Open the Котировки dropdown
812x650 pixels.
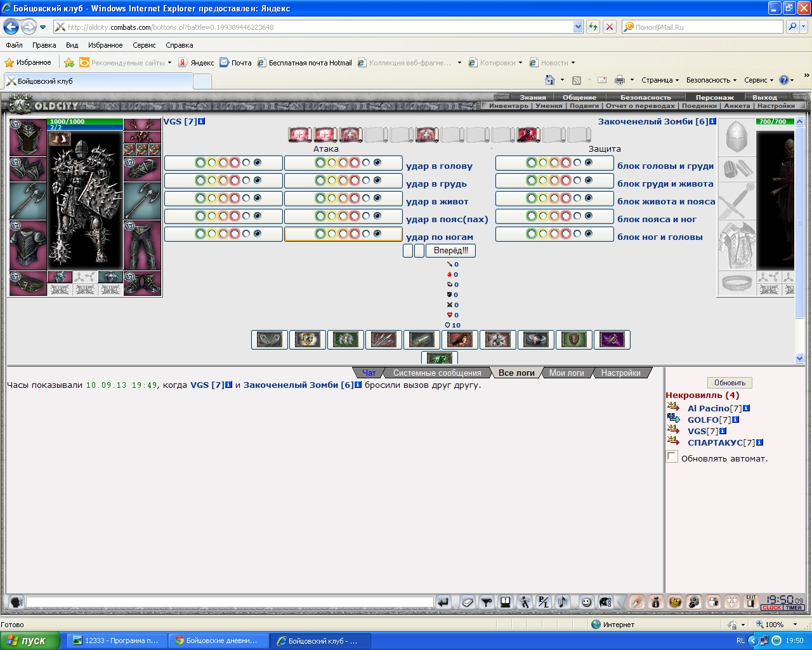[495, 63]
